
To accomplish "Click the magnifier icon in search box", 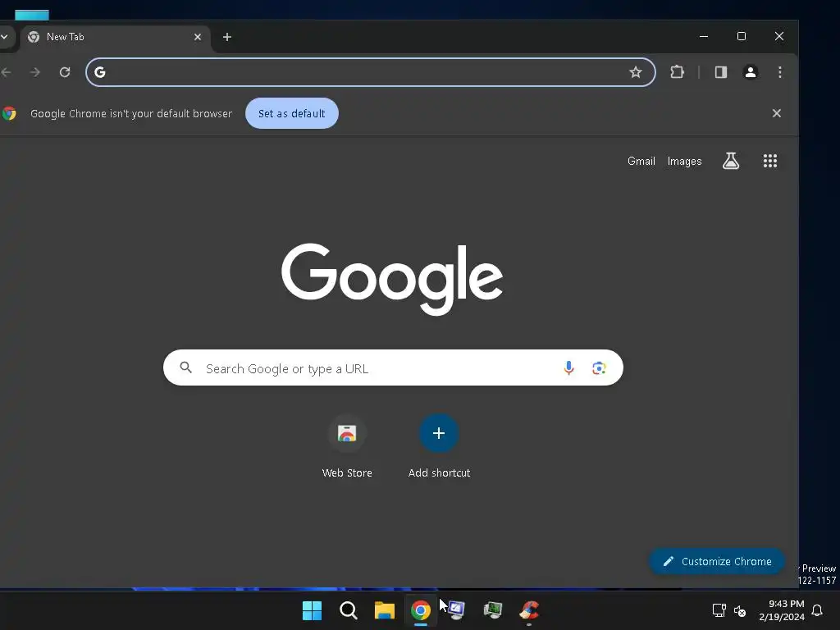I will (x=186, y=367).
